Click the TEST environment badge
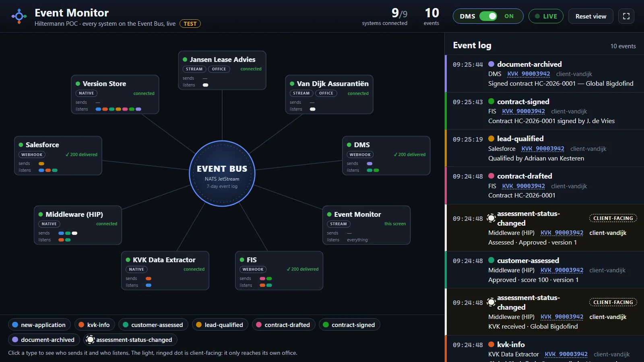Image resolution: width=644 pixels, height=362 pixels. click(x=190, y=24)
